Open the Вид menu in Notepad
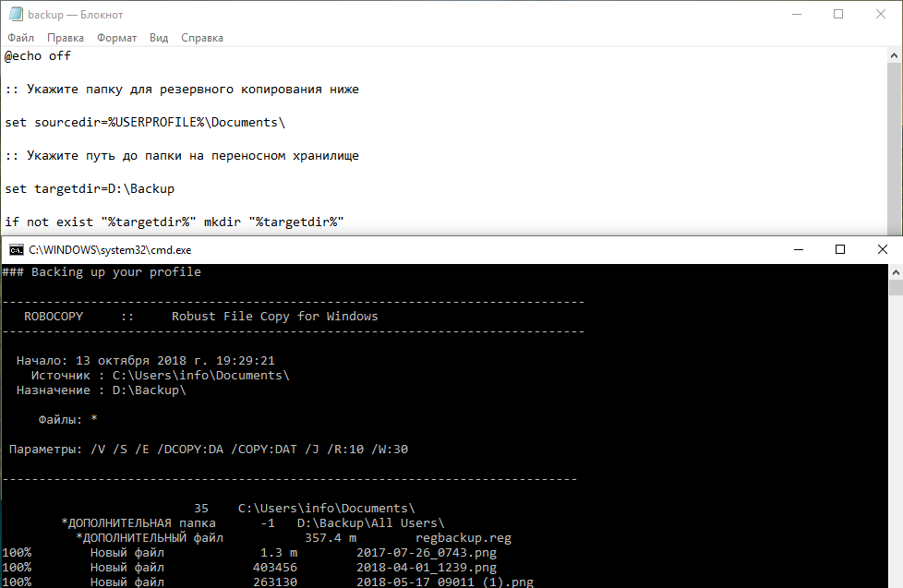Image resolution: width=903 pixels, height=588 pixels. point(159,38)
